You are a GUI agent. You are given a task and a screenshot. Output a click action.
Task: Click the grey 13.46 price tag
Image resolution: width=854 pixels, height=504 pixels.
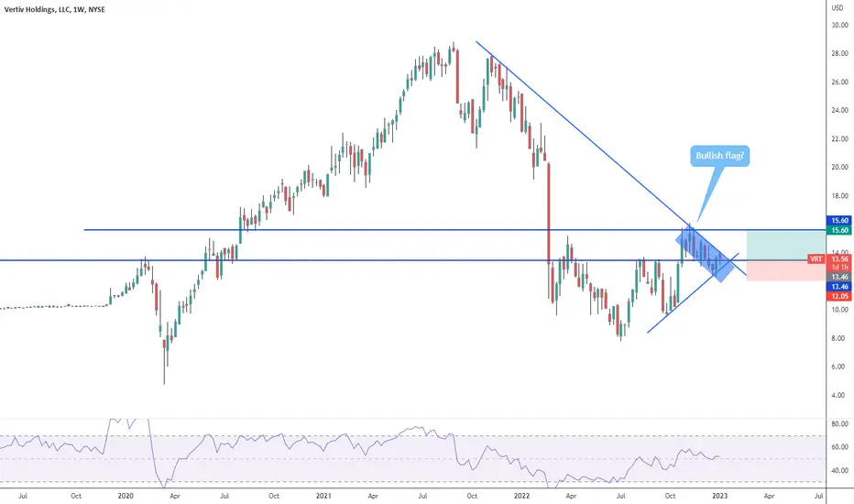point(839,277)
